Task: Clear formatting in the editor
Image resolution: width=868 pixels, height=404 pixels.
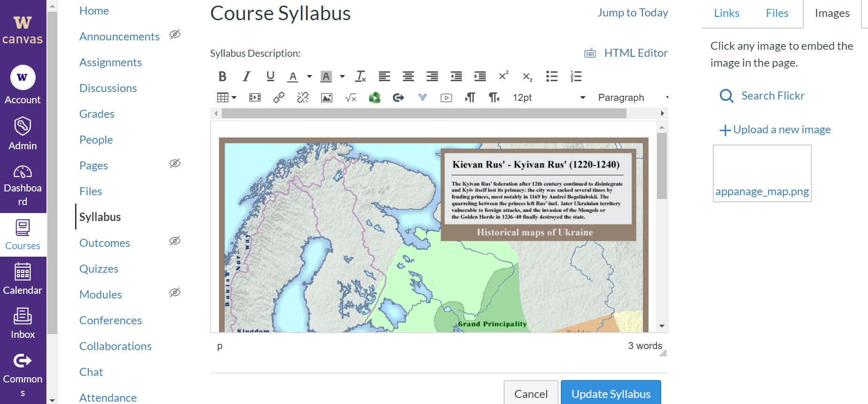Action: (x=361, y=76)
